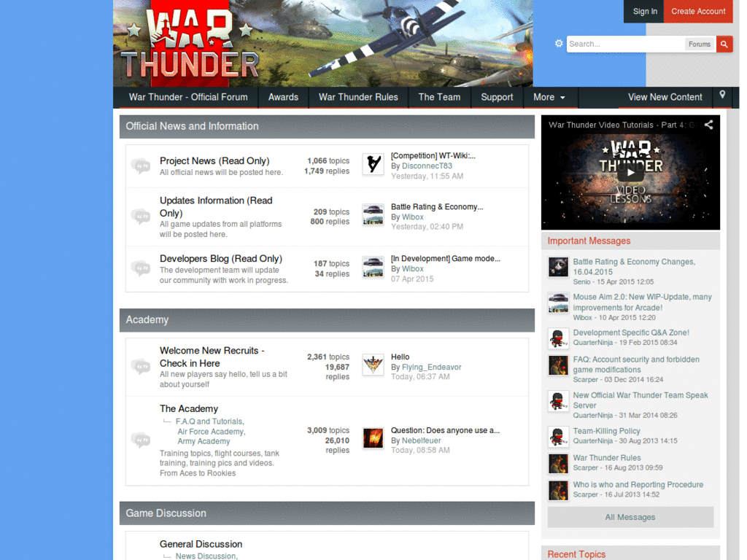Open New Official War Thunder Team Speak Server
The height and width of the screenshot is (560, 747).
(x=640, y=400)
